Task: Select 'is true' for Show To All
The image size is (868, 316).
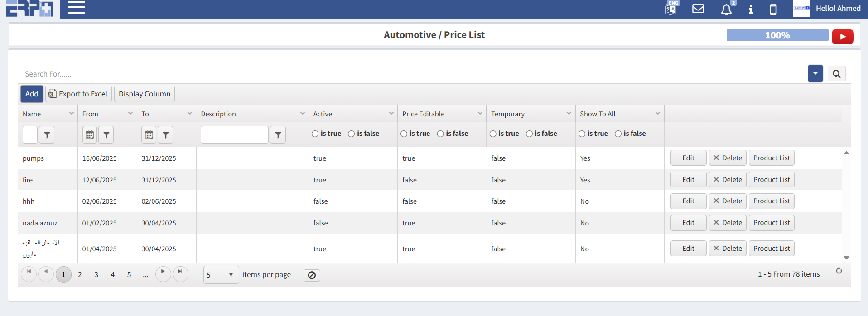Action: pyautogui.click(x=582, y=134)
